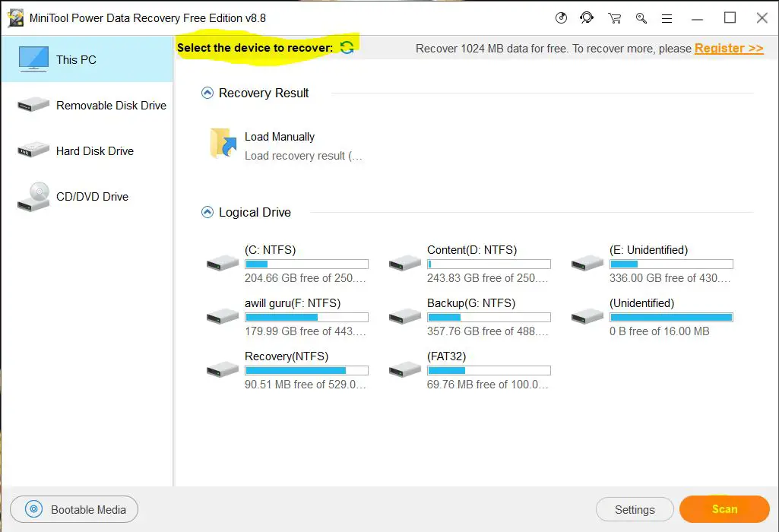Select the (E: Unidentified) label

click(649, 250)
